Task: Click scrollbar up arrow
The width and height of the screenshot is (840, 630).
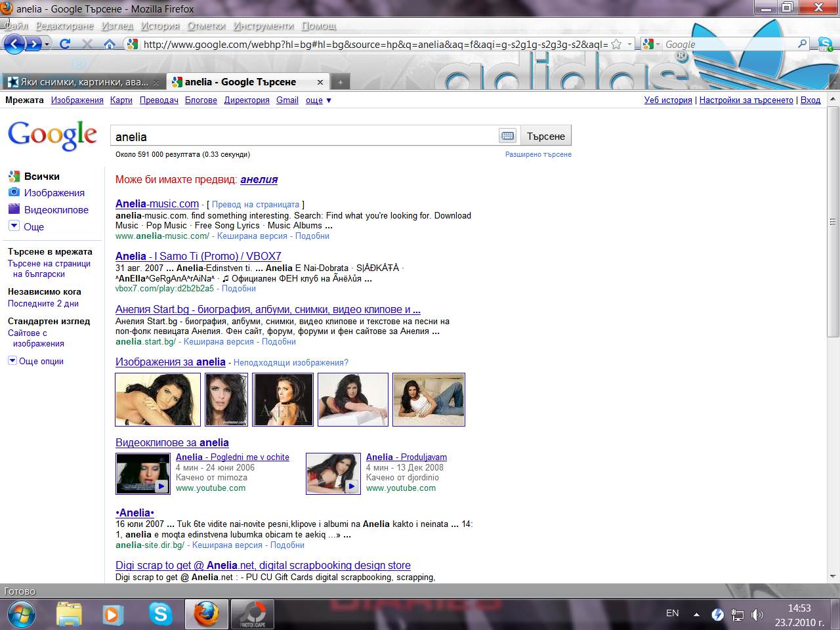Action: coord(833,98)
